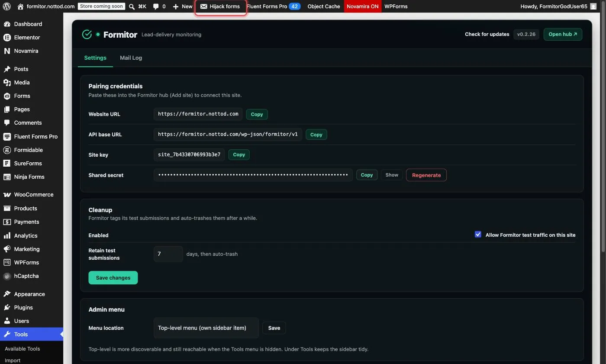Click the home icon beside formitor.nottod.com
This screenshot has width=606, height=364.
[20, 6]
